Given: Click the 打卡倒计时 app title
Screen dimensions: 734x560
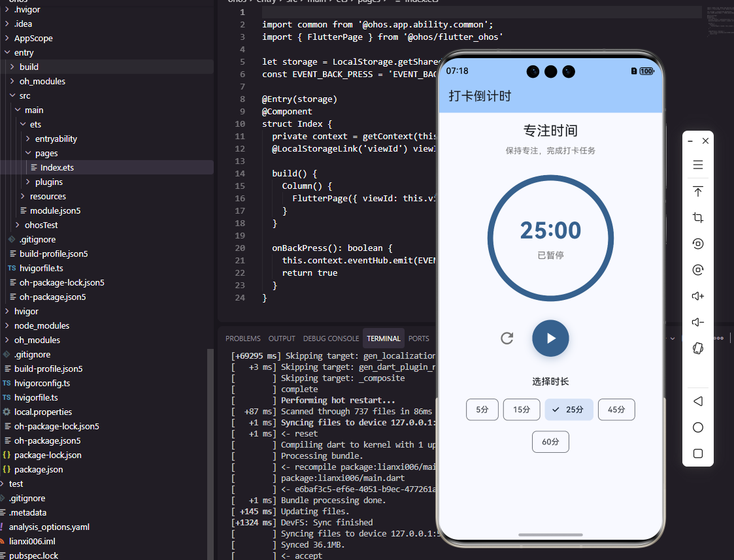Looking at the screenshot, I should [480, 96].
